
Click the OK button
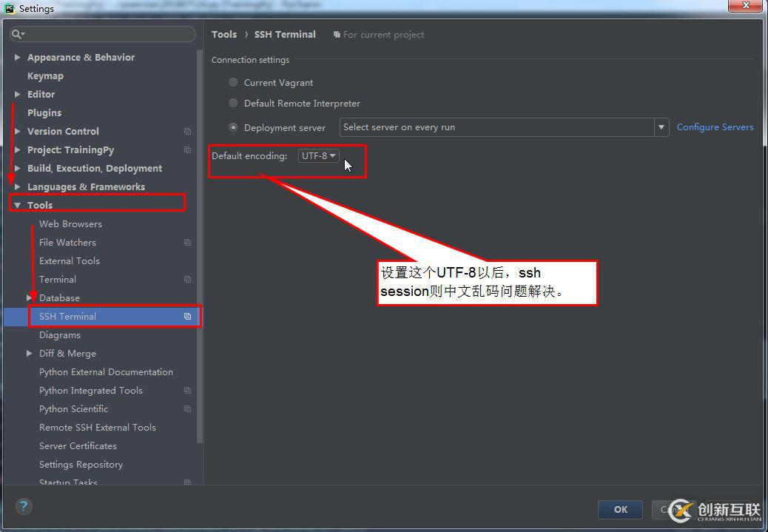coord(620,510)
